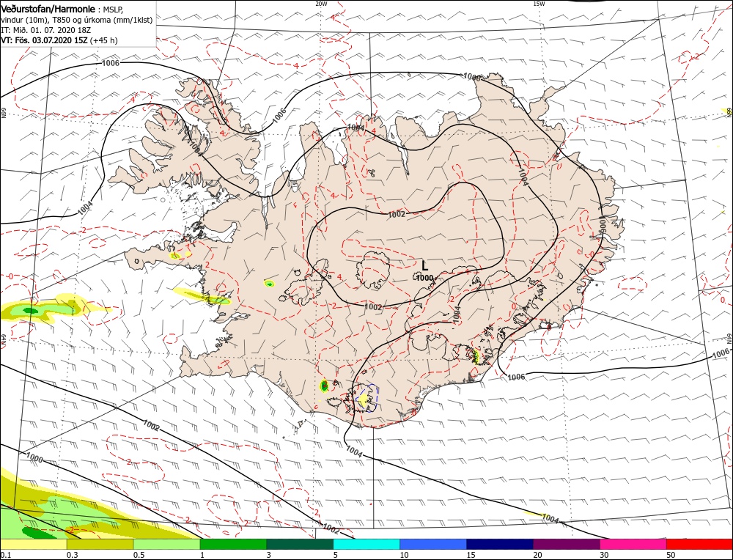The image size is (733, 560).
Task: Select the dark green 3–5 legend swatch
Action: (x=300, y=544)
